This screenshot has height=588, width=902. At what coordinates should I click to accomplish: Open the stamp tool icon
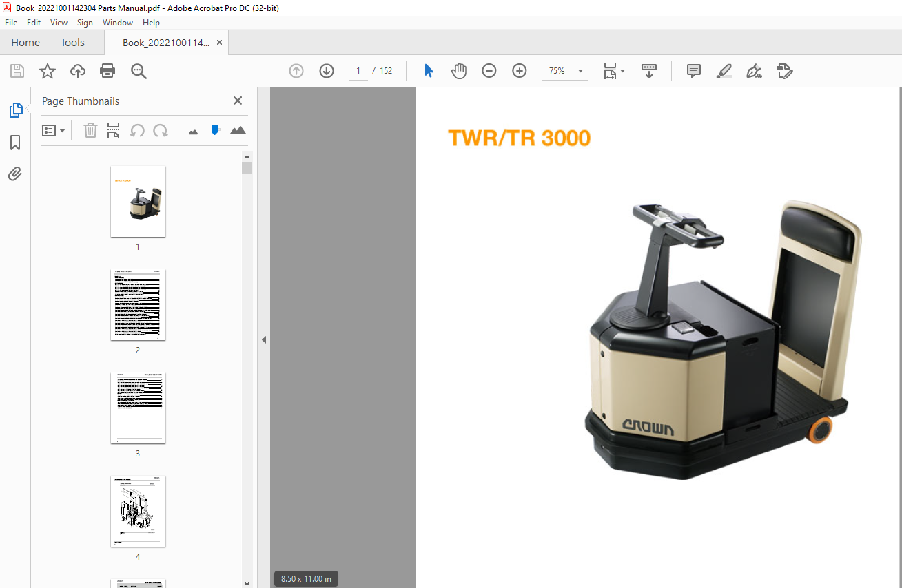pos(785,71)
